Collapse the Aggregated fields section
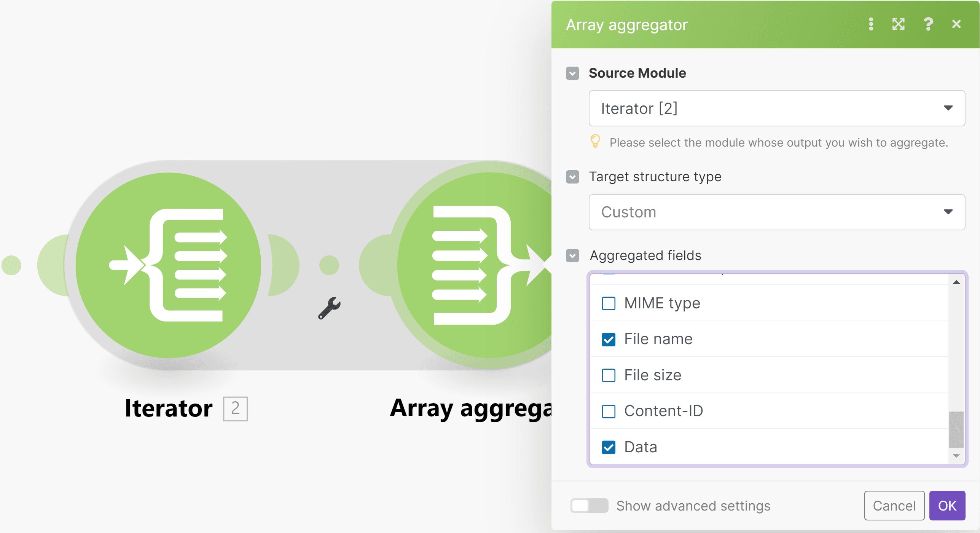The width and height of the screenshot is (980, 533). click(x=572, y=255)
